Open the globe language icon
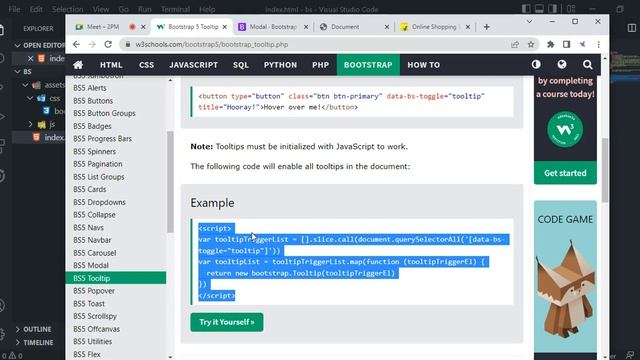 pyautogui.click(x=562, y=64)
